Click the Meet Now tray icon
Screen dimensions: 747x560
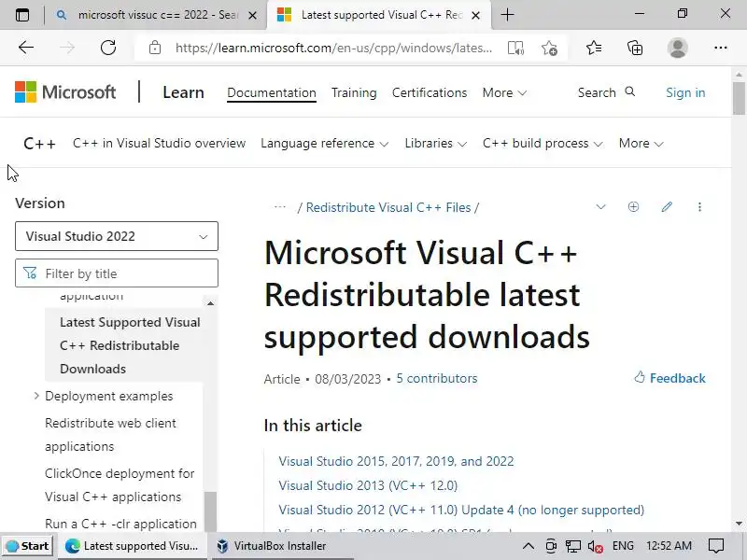point(551,546)
